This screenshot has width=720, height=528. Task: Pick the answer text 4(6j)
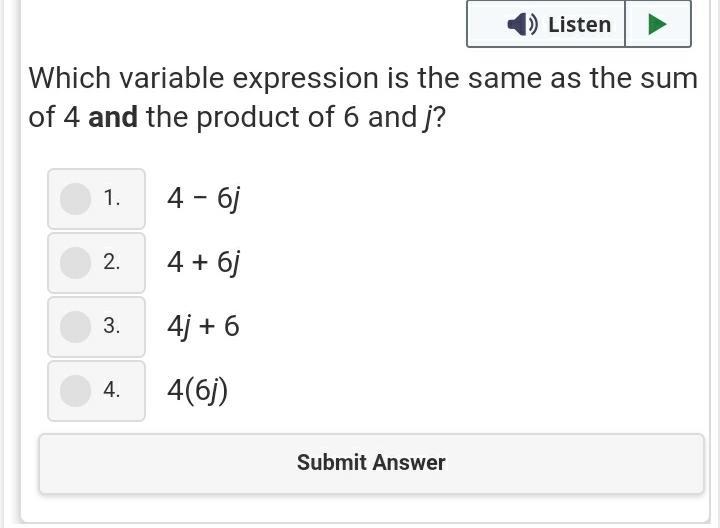pos(197,390)
